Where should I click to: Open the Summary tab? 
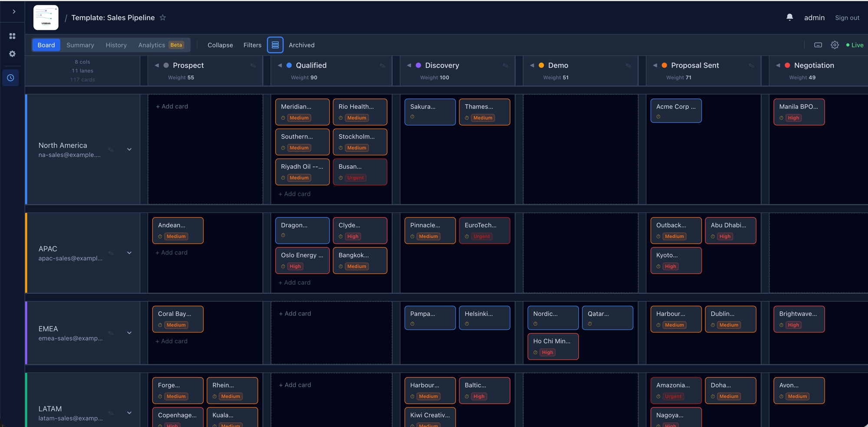point(80,45)
